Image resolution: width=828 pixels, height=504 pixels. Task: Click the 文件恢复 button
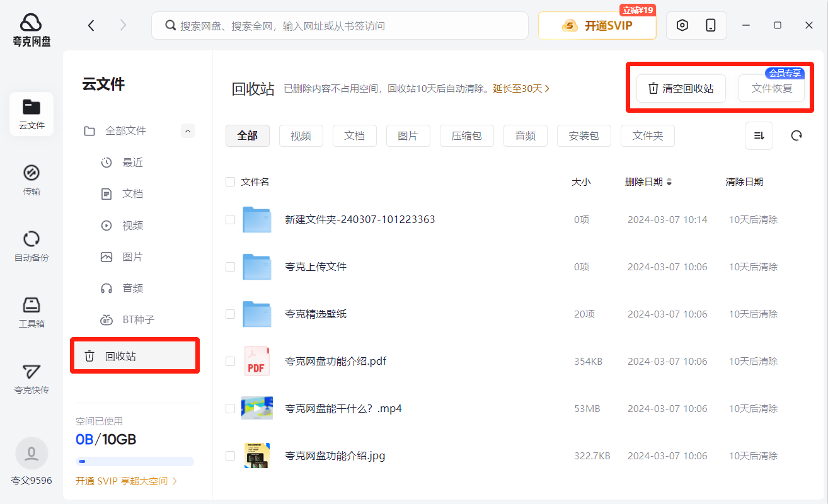tap(772, 88)
